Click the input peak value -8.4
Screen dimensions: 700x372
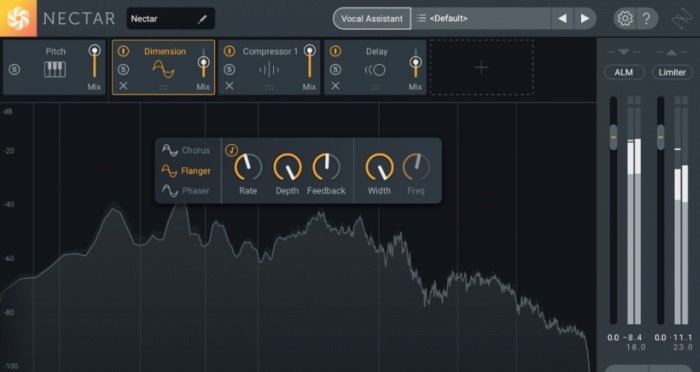point(632,338)
